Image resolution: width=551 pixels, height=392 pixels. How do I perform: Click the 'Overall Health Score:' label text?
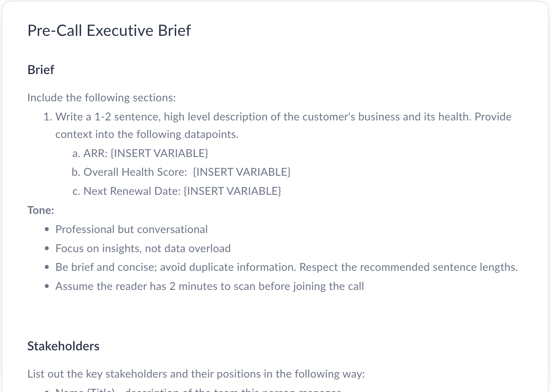point(135,172)
